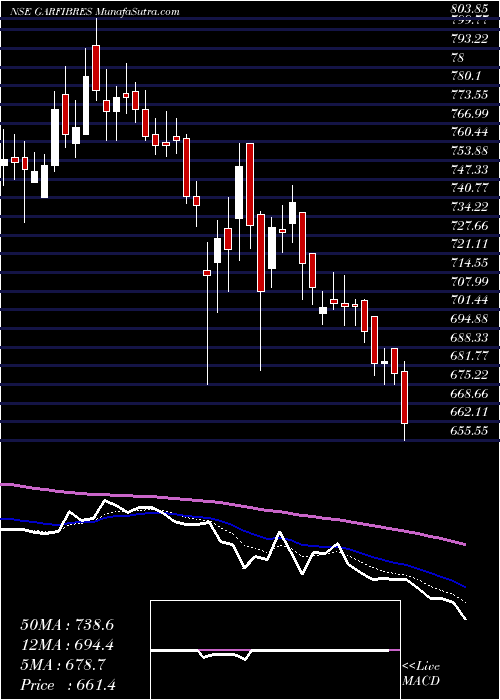
Task: Inspect the tall red candle below 753.88
Action: point(250,184)
